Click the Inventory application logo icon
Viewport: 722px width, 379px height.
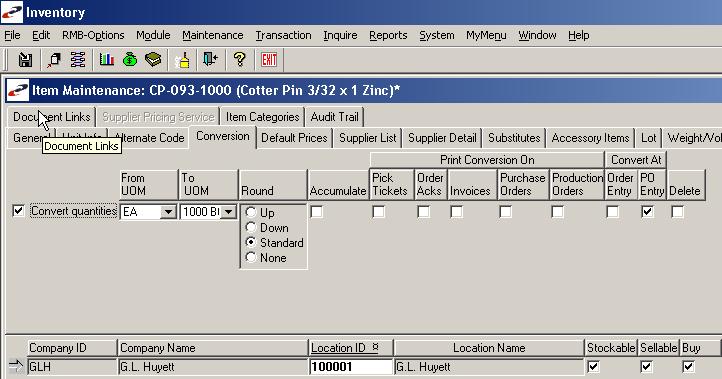click(12, 12)
